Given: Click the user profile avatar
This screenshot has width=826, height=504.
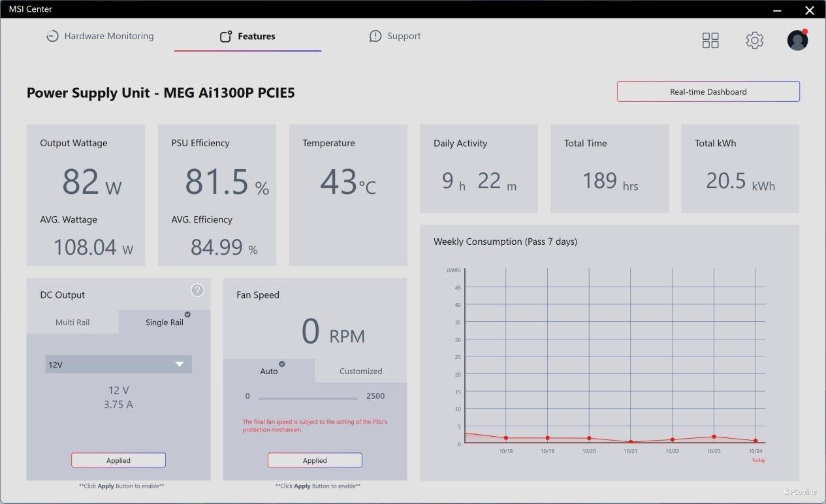Looking at the screenshot, I should 797,40.
